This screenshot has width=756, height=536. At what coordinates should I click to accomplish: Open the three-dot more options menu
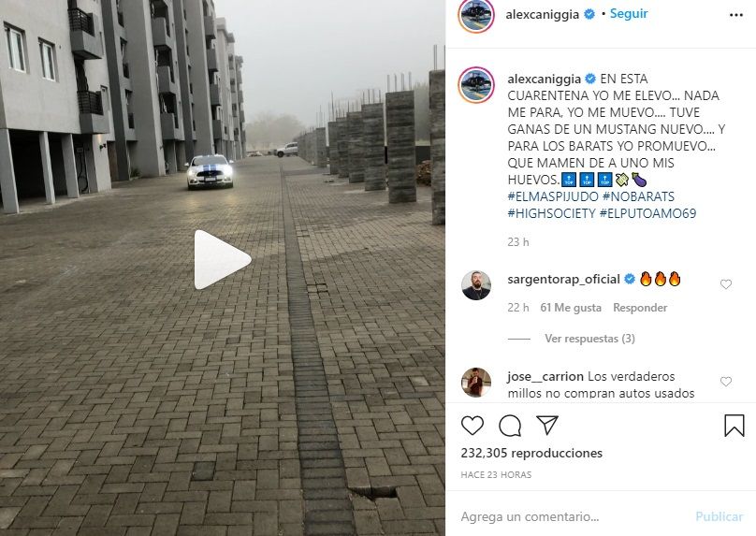pos(736,15)
